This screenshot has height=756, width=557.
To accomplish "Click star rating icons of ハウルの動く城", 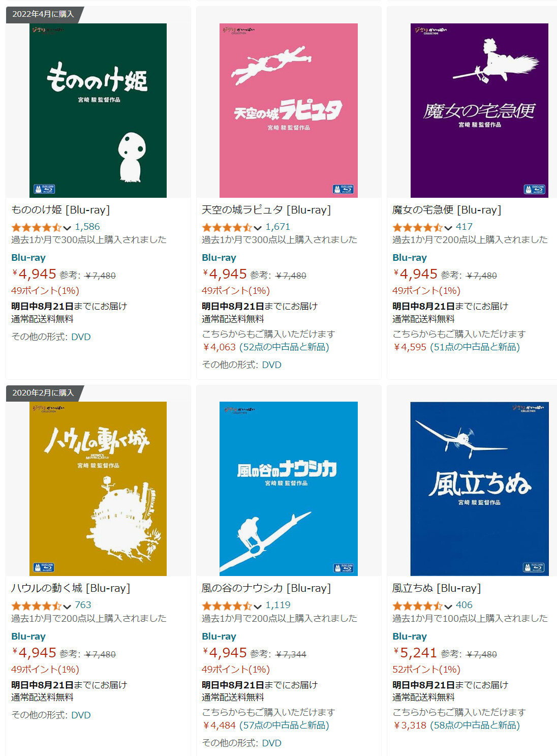I will pos(36,606).
